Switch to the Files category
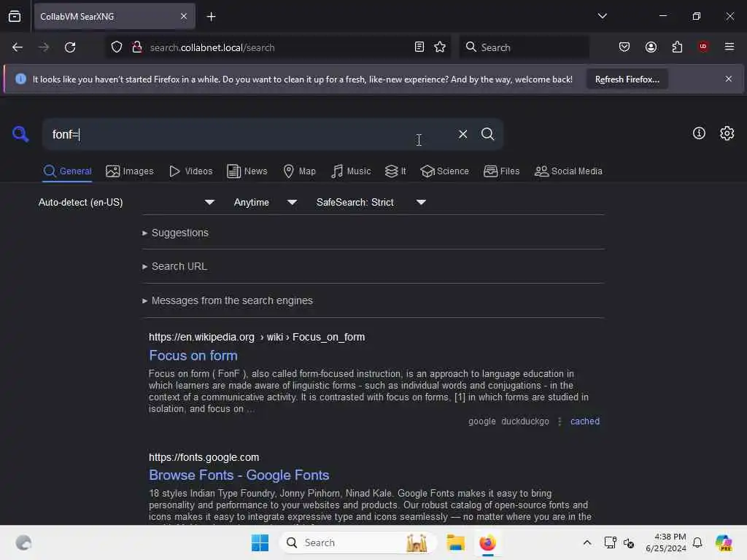The height and width of the screenshot is (560, 747). [x=501, y=171]
